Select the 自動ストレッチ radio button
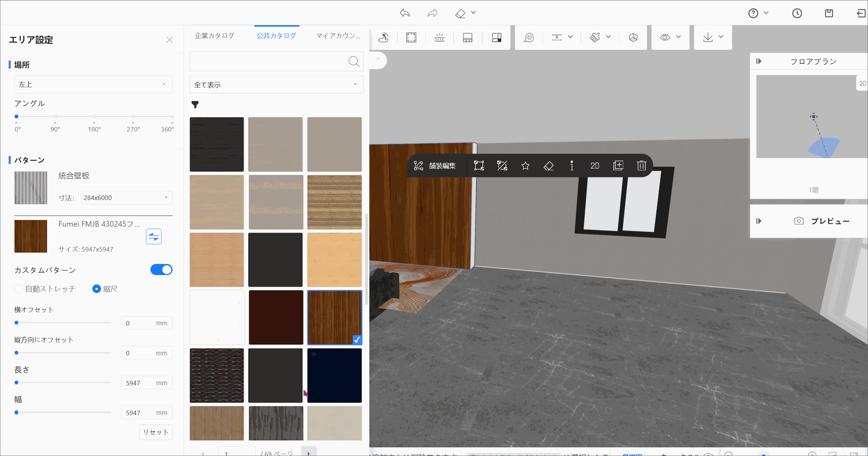 (x=19, y=289)
